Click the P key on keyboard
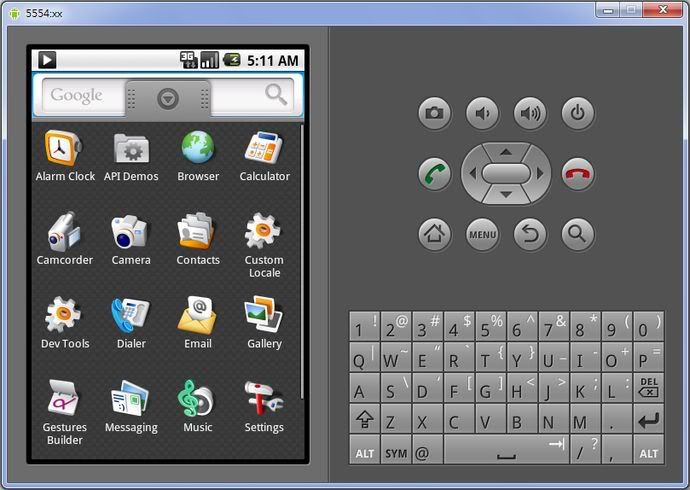Screen dimensions: 690x490 pos(649,357)
